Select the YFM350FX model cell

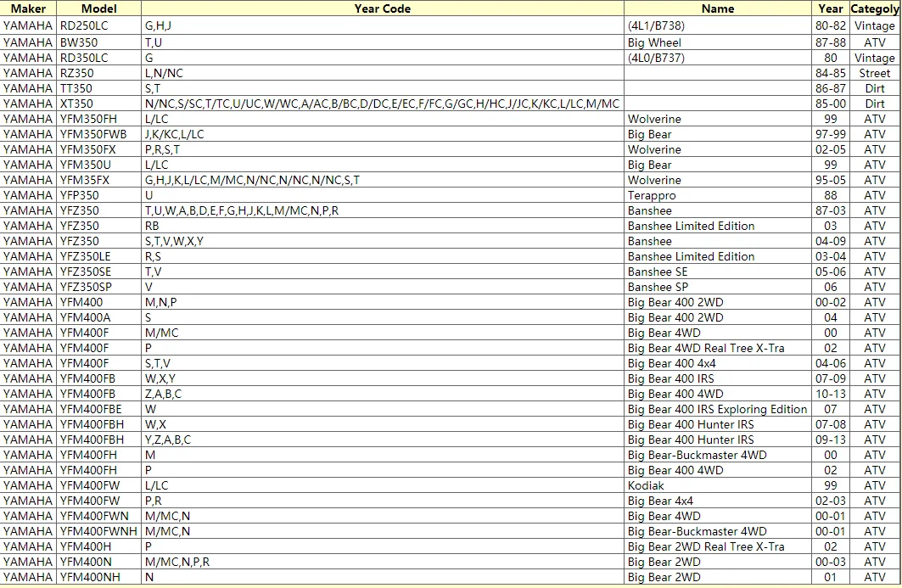pos(99,149)
